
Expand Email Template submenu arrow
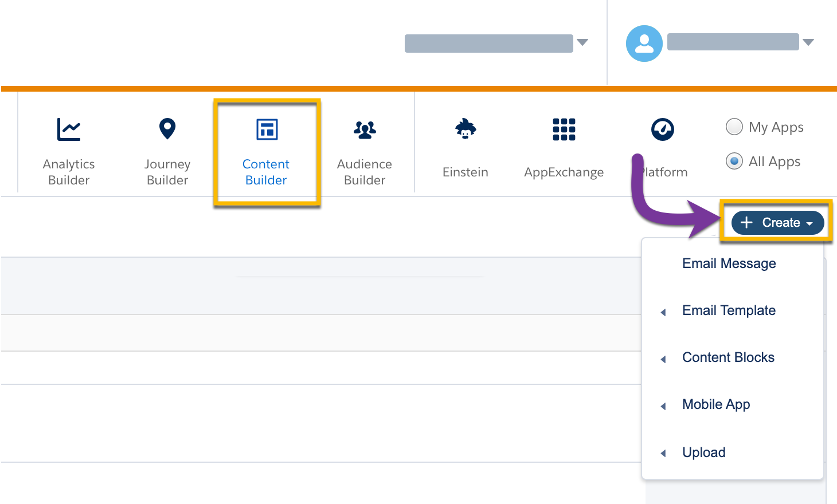point(663,312)
